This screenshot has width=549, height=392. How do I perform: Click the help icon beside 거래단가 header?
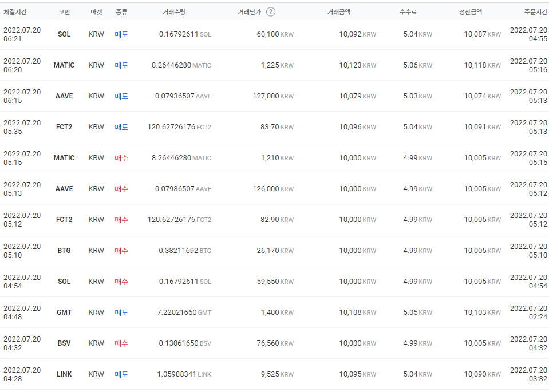[x=271, y=12]
